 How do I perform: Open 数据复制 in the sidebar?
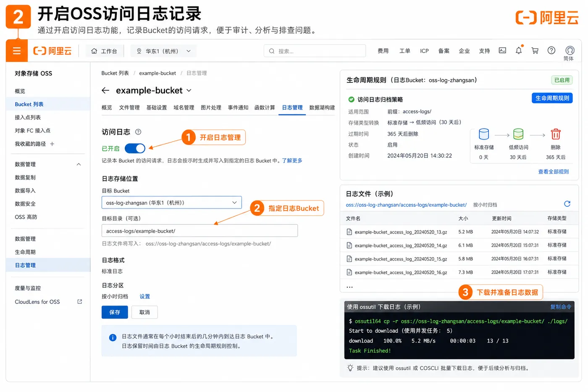coord(25,177)
